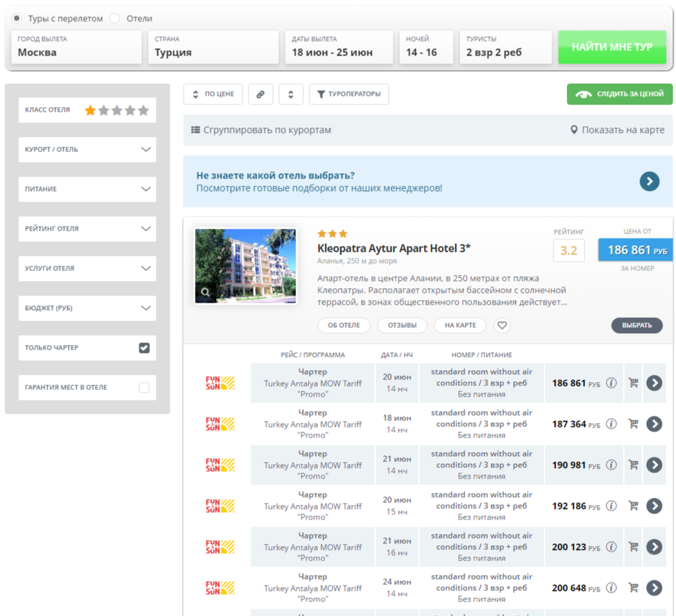This screenshot has height=616, width=676.
Task: Select the Туры с перелетом radio button
Action: click(x=17, y=18)
